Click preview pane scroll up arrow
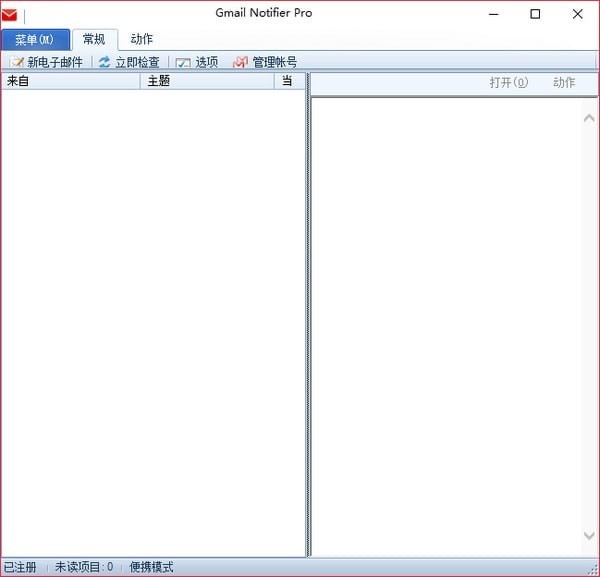This screenshot has height=577, width=600. click(590, 118)
